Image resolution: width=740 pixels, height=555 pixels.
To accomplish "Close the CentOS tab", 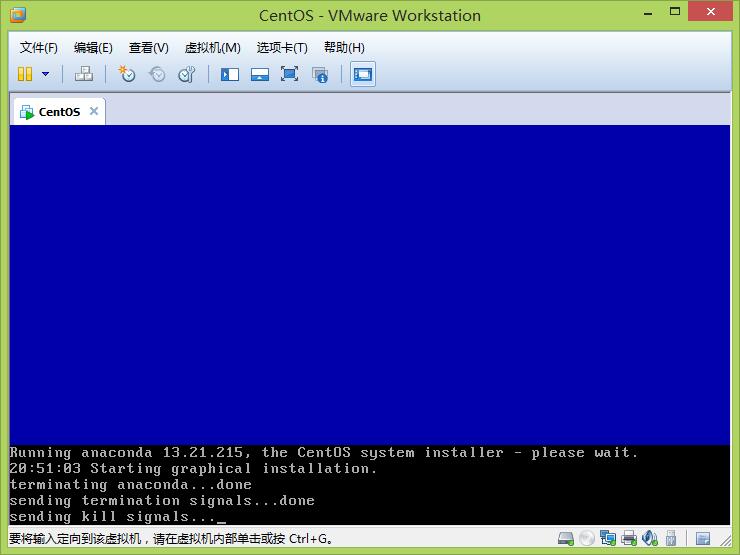I will (x=94, y=111).
